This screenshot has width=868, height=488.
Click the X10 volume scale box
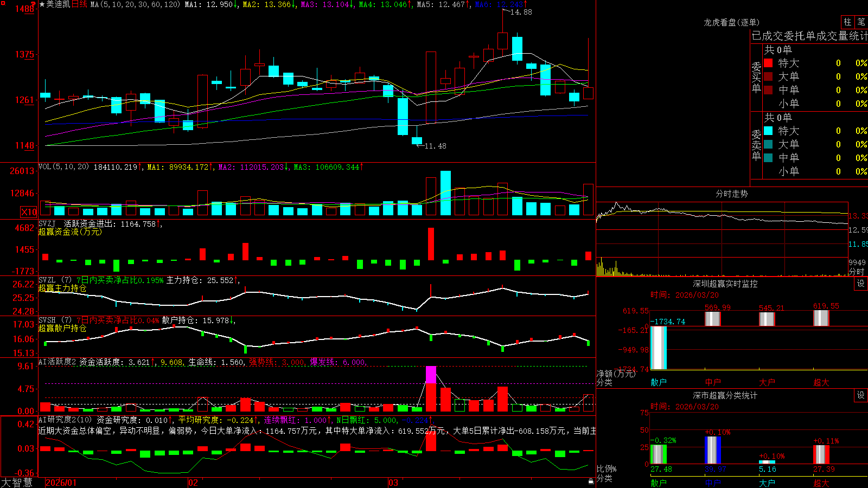[29, 212]
